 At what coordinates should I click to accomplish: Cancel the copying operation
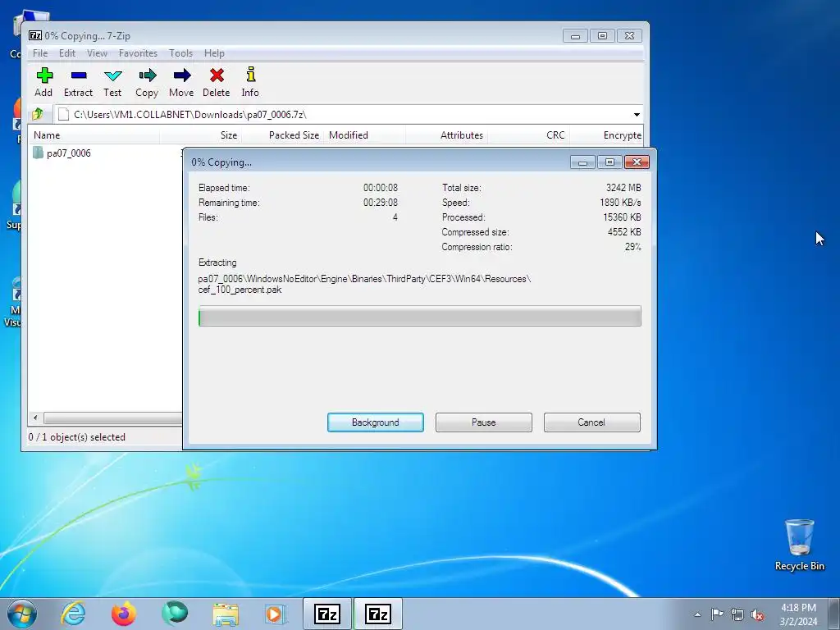[592, 422]
